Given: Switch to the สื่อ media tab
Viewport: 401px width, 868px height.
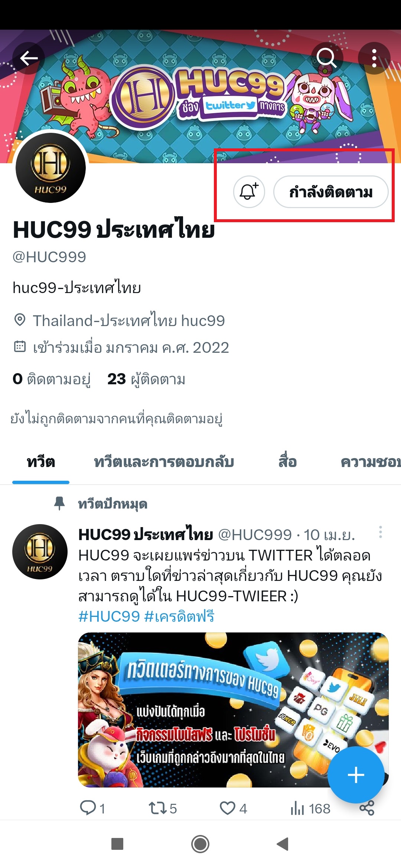Looking at the screenshot, I should pyautogui.click(x=288, y=463).
